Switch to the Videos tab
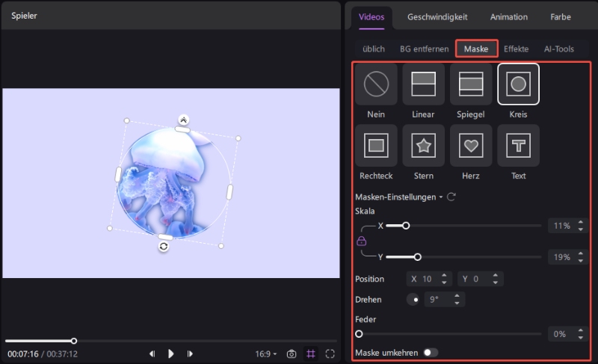Image resolution: width=598 pixels, height=364 pixels. pos(372,16)
